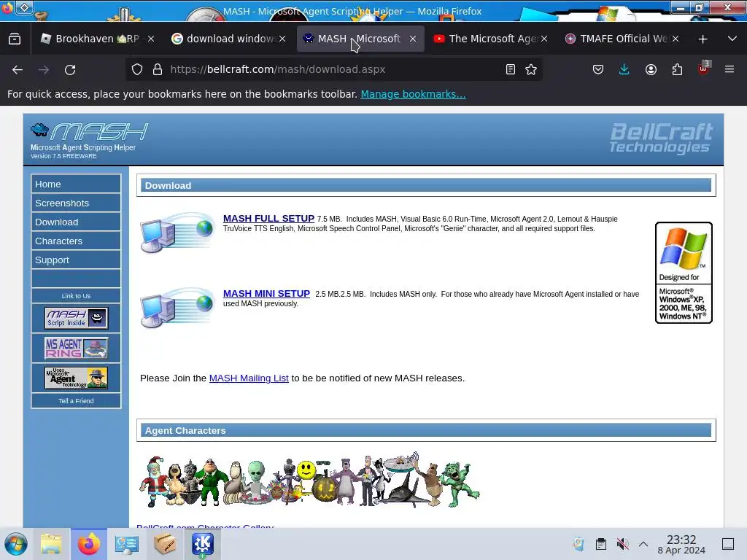This screenshot has width=747, height=560.
Task: Close the YouTube Microsoft Agent tab
Action: 544,39
